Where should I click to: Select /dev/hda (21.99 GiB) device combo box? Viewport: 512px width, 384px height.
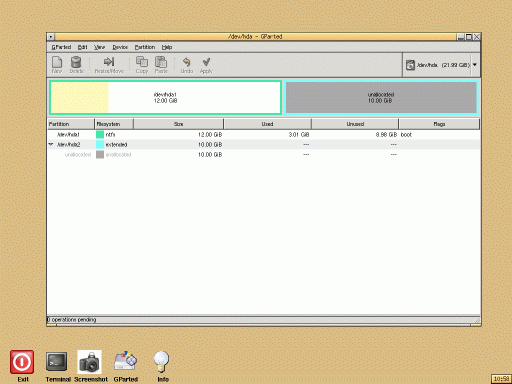(x=441, y=65)
